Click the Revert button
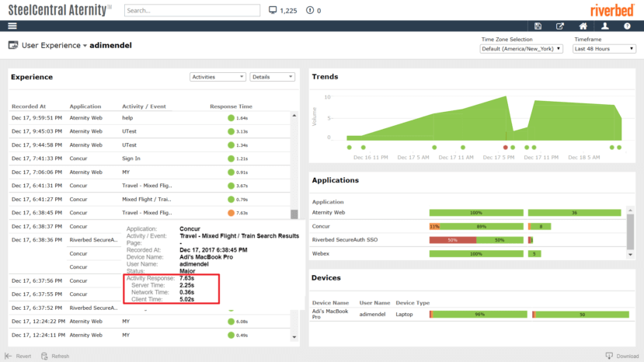This screenshot has height=362, width=644. click(x=18, y=356)
